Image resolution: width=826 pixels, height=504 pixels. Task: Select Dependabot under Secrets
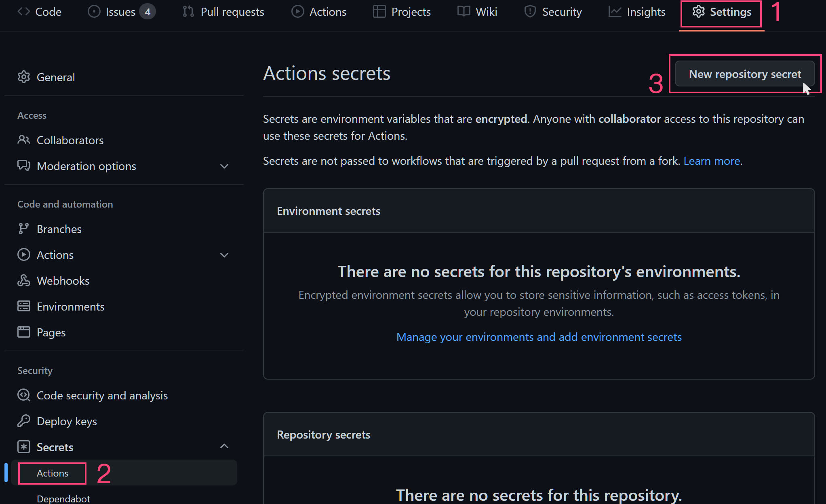coord(63,498)
